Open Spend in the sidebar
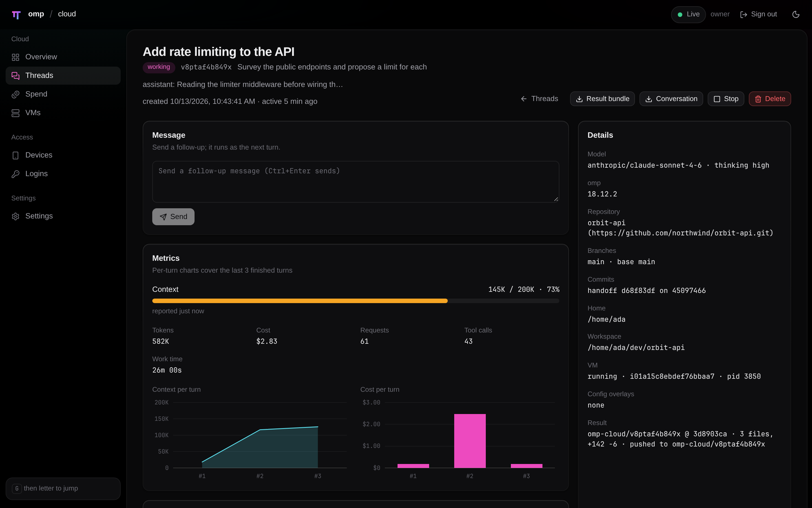This screenshot has width=812, height=508. click(x=63, y=94)
